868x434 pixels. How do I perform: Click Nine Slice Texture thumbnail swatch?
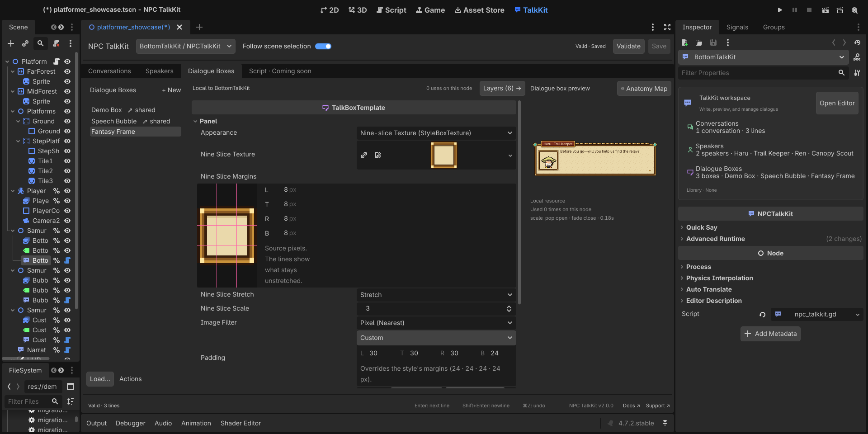pos(444,155)
